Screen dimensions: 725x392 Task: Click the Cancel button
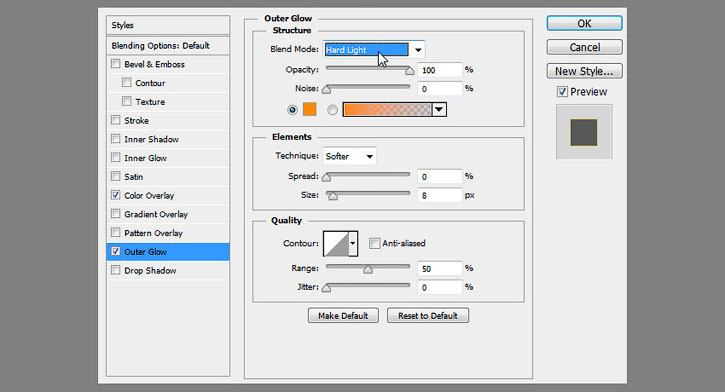tap(584, 47)
